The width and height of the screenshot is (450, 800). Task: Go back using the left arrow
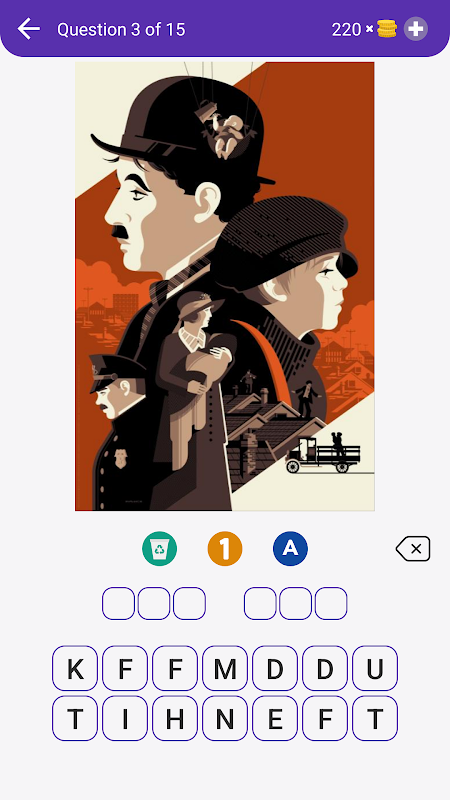click(x=29, y=29)
